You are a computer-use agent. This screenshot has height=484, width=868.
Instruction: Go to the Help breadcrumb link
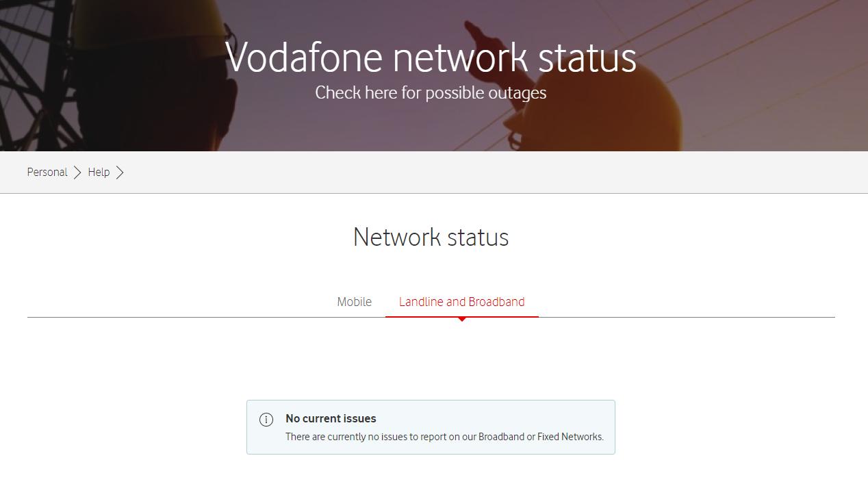[x=99, y=172]
